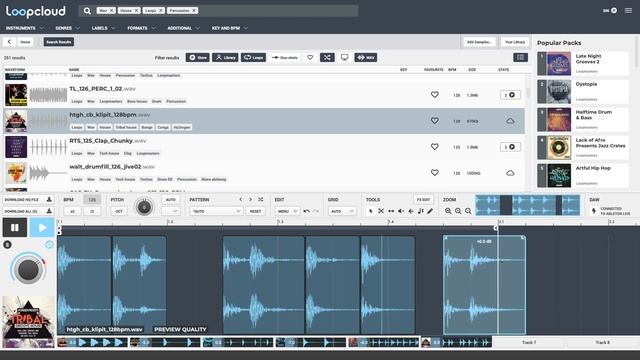Go to Home tab
Image resolution: width=640 pixels, height=360 pixels.
click(x=25, y=42)
